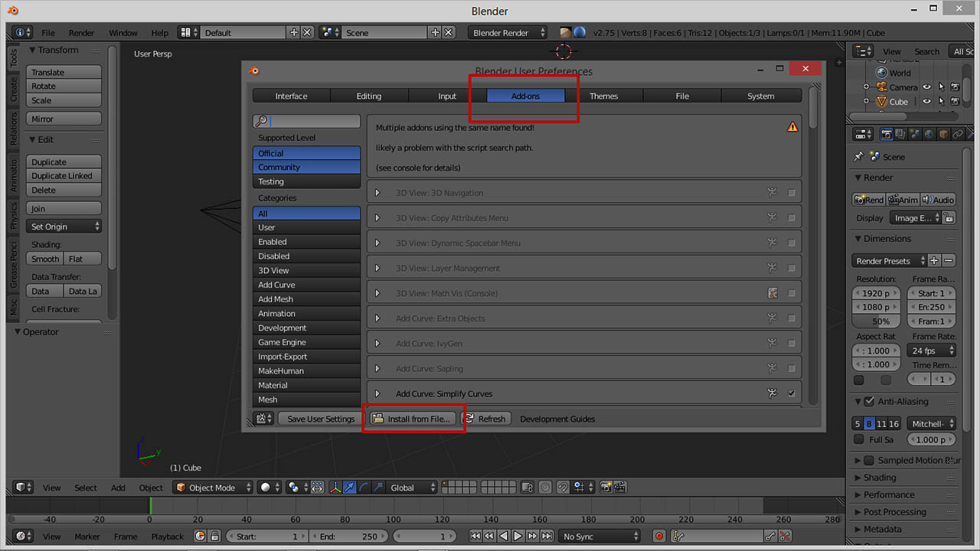Click the Camera object icon in outliner
The width and height of the screenshot is (980, 551).
[881, 87]
